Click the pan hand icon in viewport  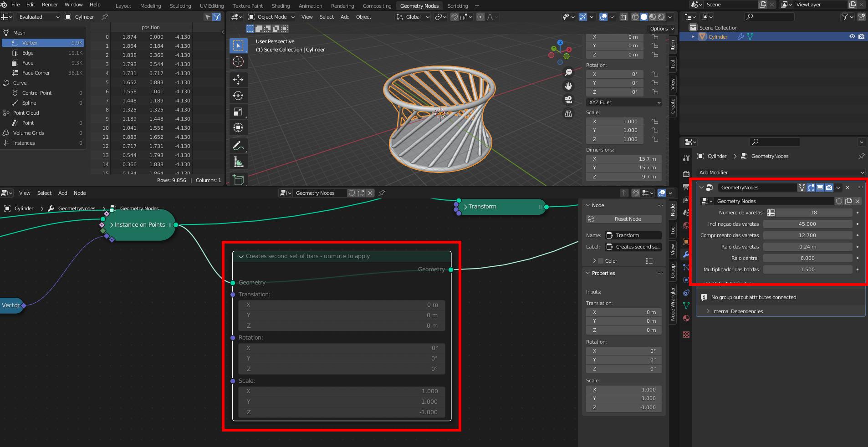(568, 86)
